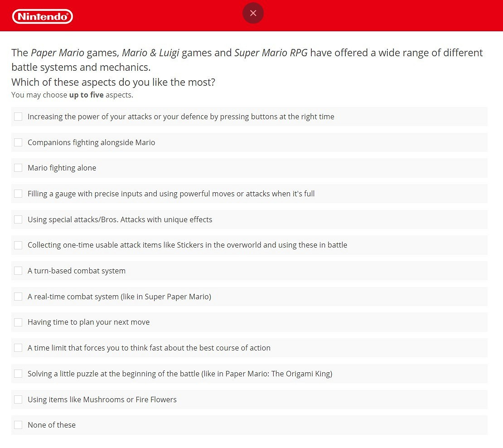This screenshot has width=503, height=448.
Task: Click the 'A turn-based combat system' label text
Action: pyautogui.click(x=77, y=271)
